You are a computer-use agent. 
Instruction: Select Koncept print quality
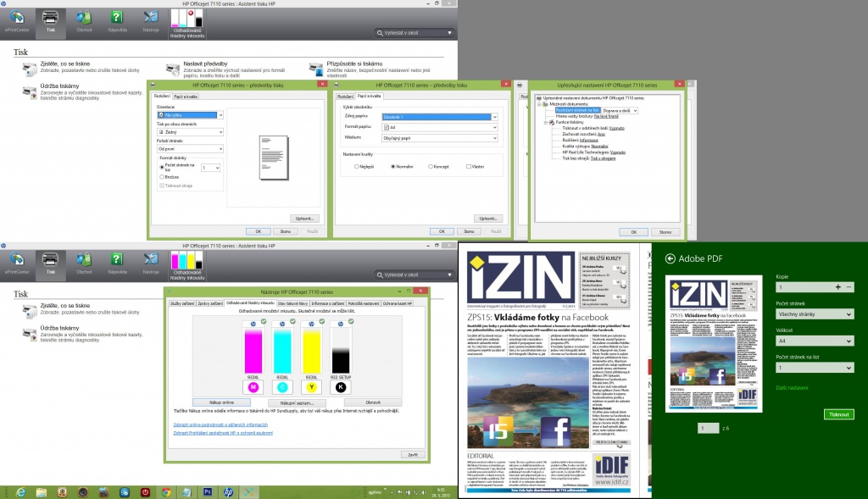[x=430, y=167]
